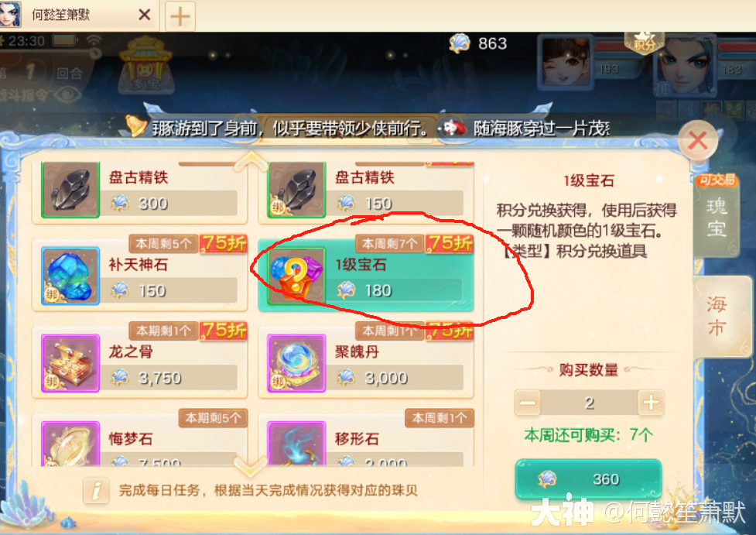
Task: Expand item list downward with bottom chevron
Action: point(251,466)
